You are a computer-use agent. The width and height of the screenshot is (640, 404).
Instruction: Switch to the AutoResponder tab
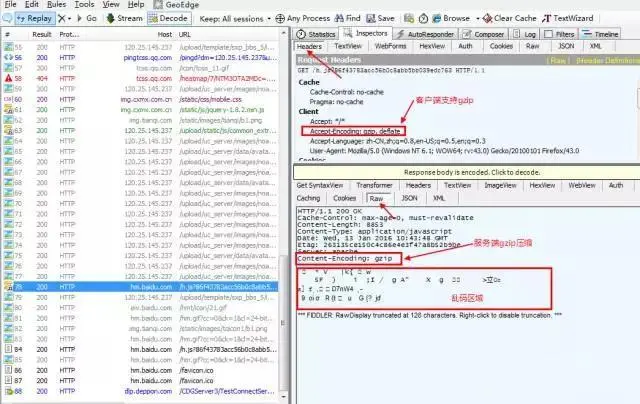(425, 34)
